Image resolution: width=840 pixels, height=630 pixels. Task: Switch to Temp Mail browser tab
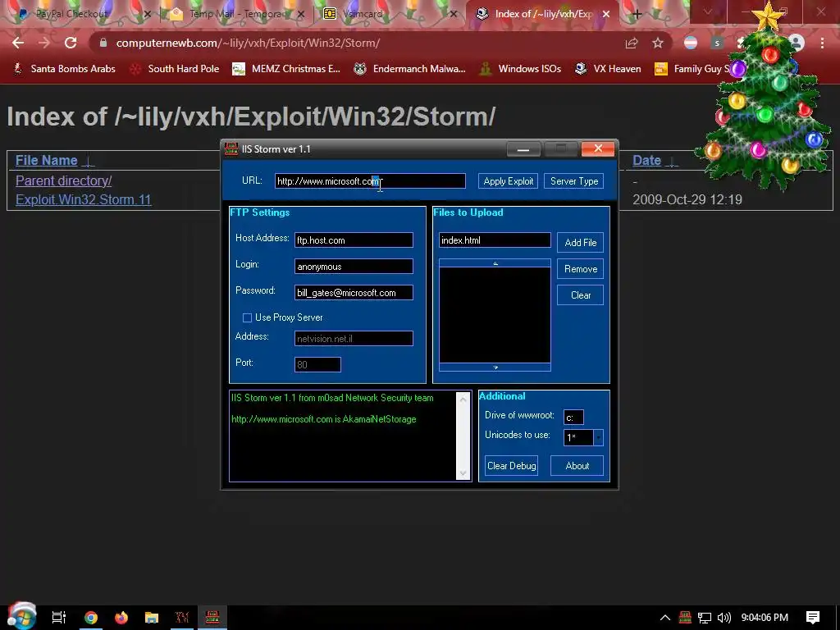click(x=235, y=14)
